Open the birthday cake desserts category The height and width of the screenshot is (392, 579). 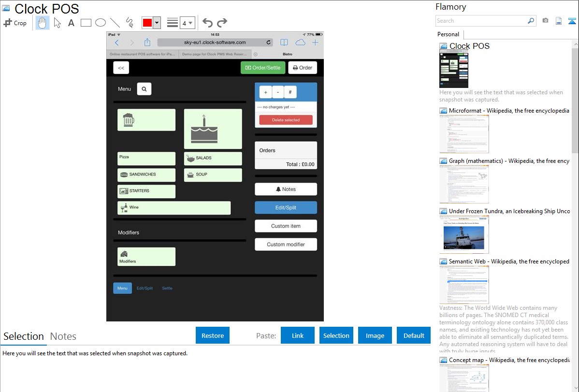coord(213,129)
